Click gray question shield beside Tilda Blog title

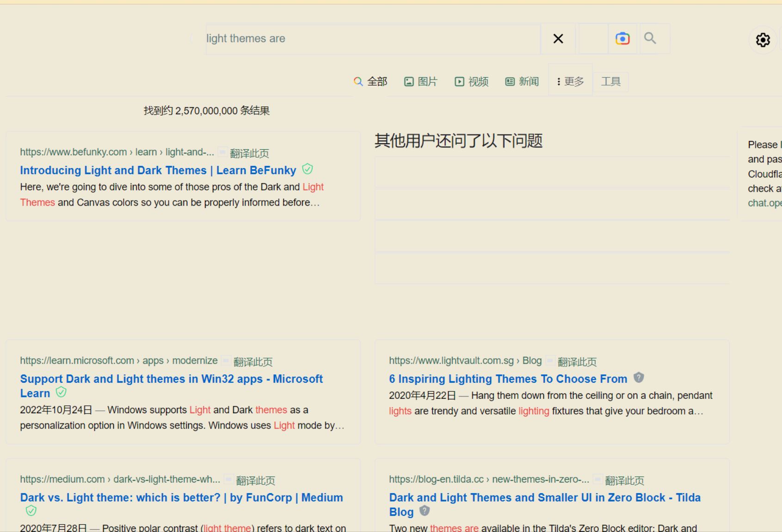(x=425, y=511)
